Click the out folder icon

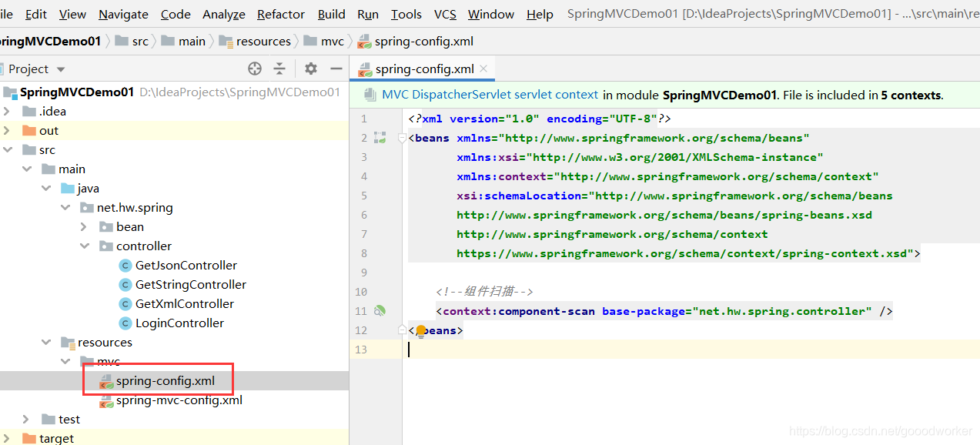tap(28, 130)
